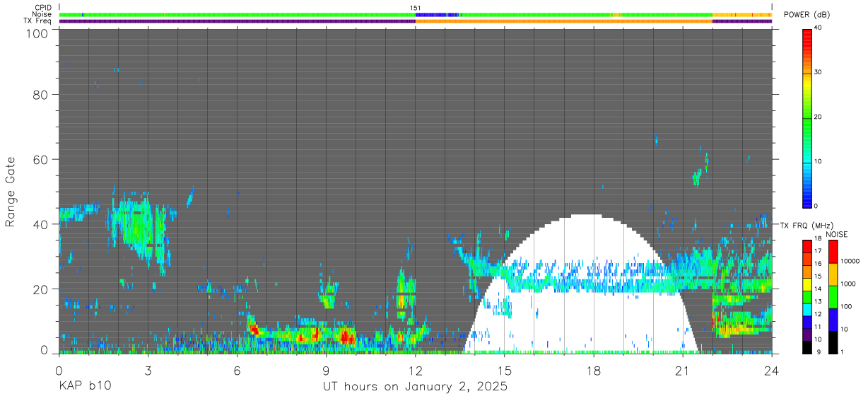868x401 pixels.
Task: Click the '15' hour label on the time axis
Action: coord(505,370)
